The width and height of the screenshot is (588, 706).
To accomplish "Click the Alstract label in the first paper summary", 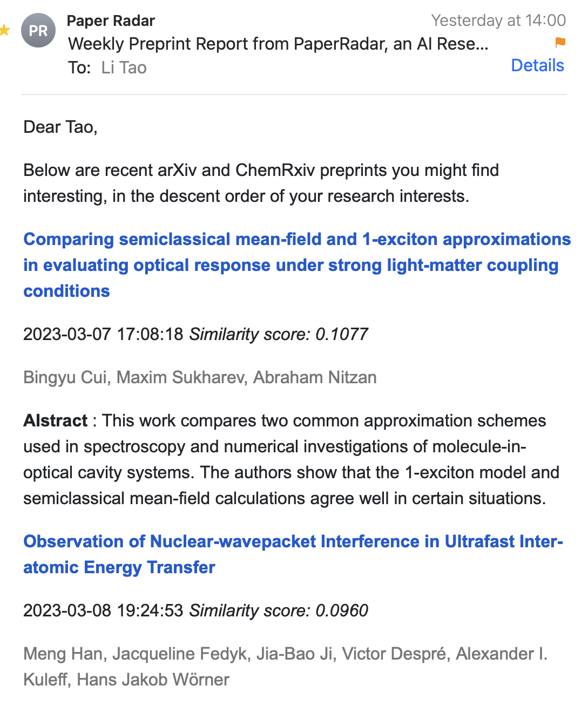I will coord(56,420).
